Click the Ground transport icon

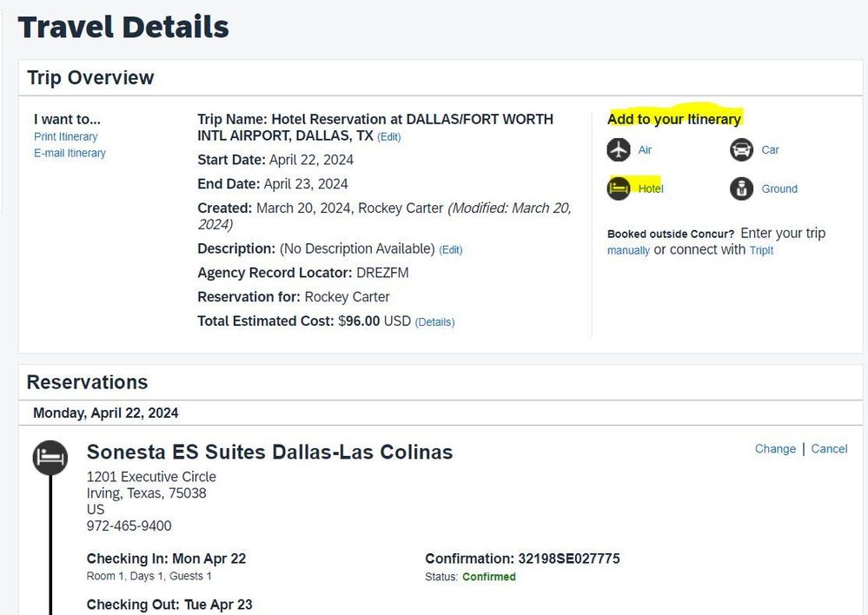click(x=741, y=188)
